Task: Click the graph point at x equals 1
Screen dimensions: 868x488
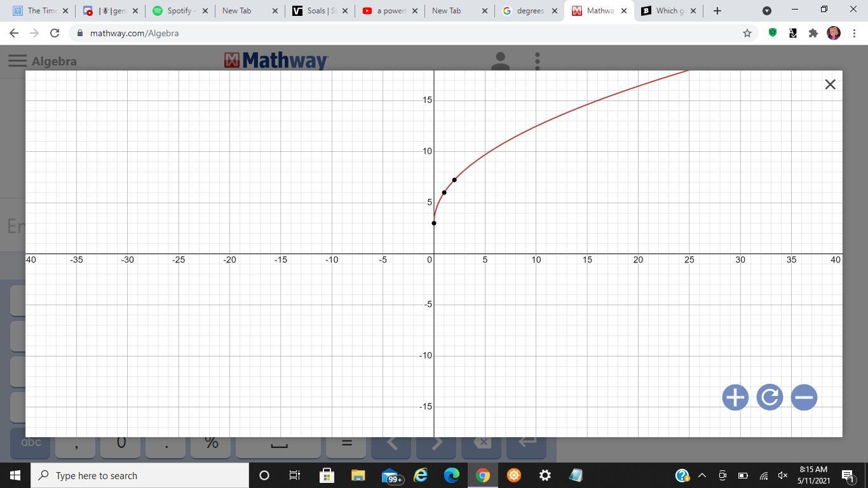Action: tap(444, 193)
